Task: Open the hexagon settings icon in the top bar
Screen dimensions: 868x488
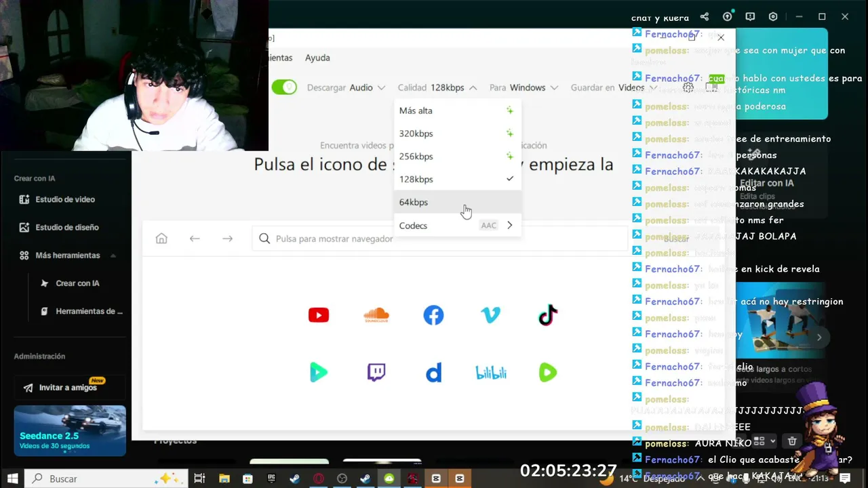Action: tap(773, 17)
